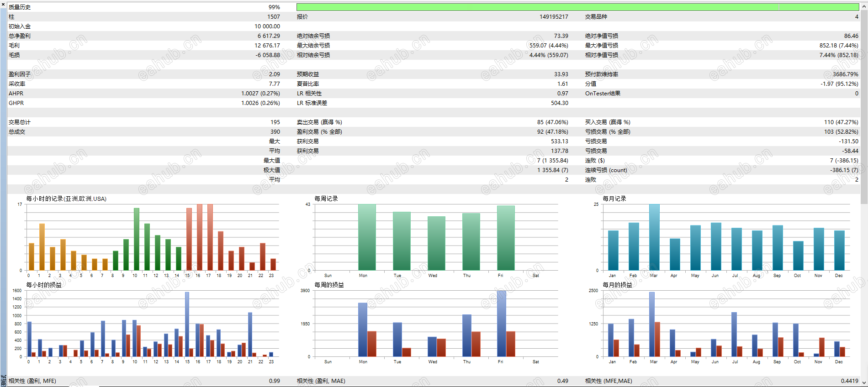
Task: Select the 夏普比率 label
Action: pos(308,84)
